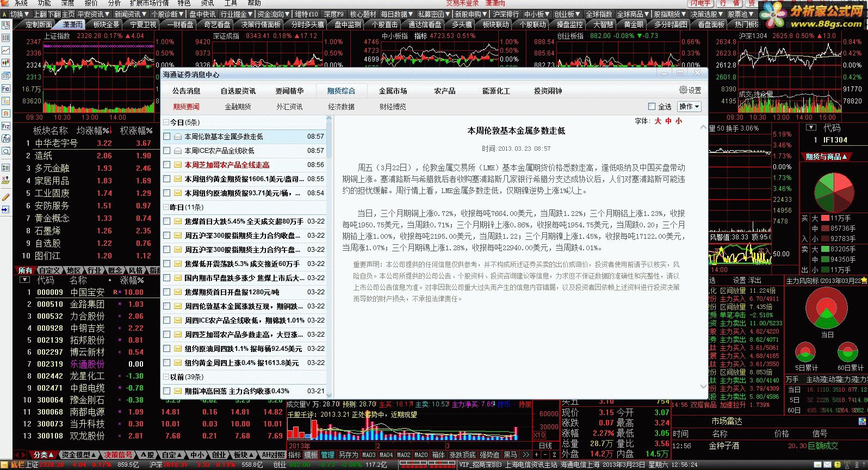This screenshot has height=470, width=868.
Task: Click the arrow icon at sidebar bottom
Action: pyautogui.click(x=5, y=209)
